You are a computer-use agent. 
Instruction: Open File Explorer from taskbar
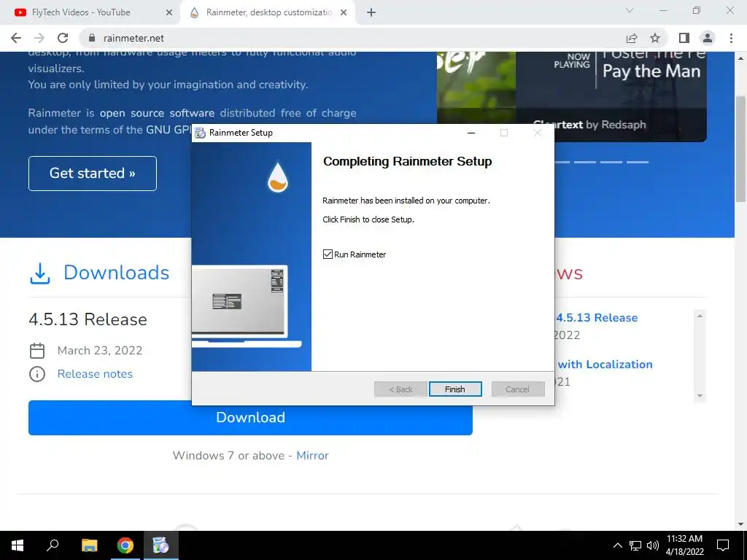[x=89, y=545]
